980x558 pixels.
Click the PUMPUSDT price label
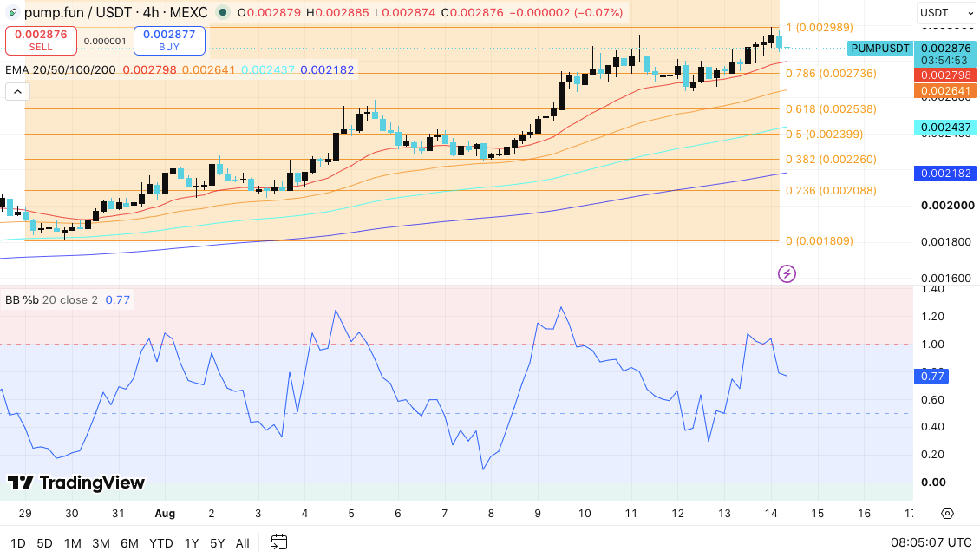[x=880, y=49]
